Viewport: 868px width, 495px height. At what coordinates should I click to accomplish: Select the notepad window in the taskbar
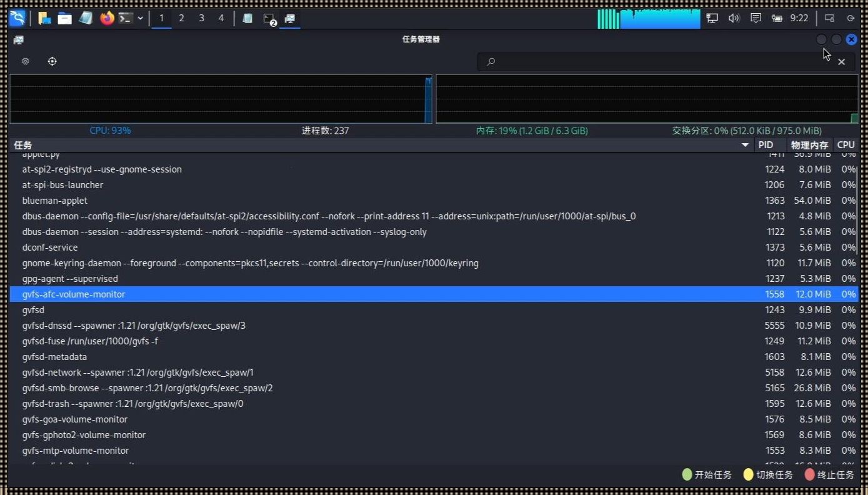pos(247,18)
